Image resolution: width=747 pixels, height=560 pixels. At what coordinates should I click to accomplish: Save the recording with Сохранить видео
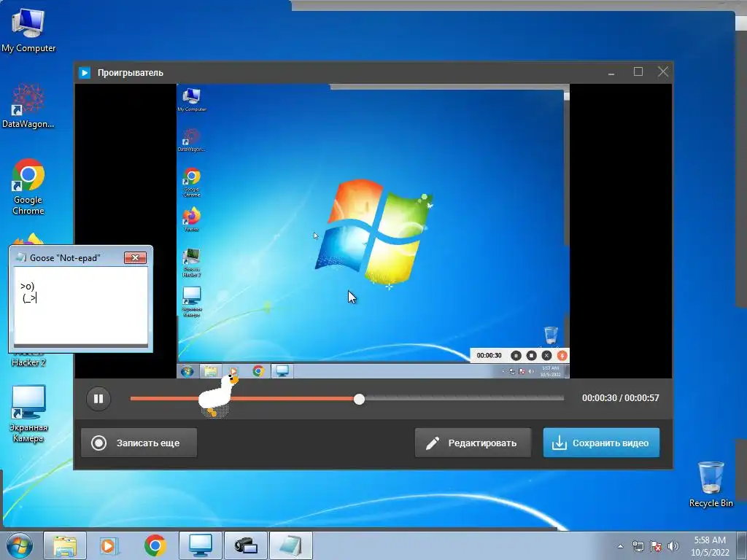[x=601, y=443]
